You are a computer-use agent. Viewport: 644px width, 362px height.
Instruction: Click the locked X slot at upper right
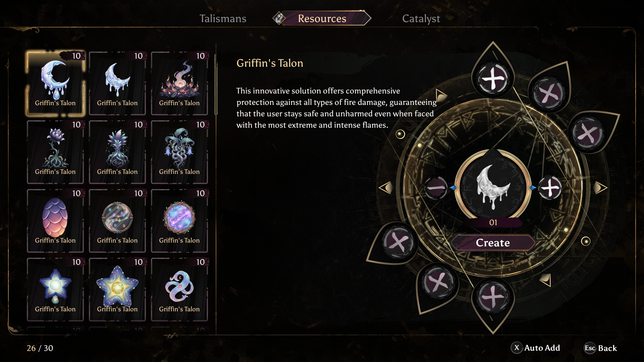tap(549, 93)
